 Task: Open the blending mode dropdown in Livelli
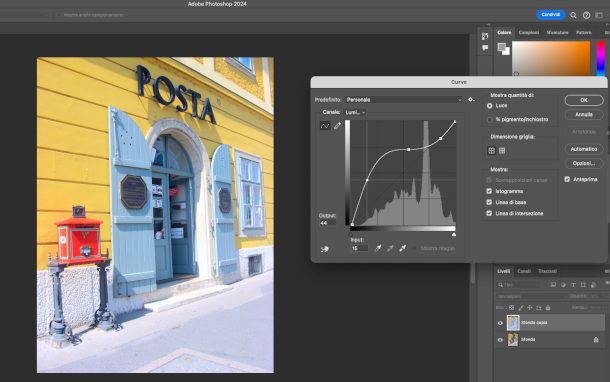(x=529, y=296)
